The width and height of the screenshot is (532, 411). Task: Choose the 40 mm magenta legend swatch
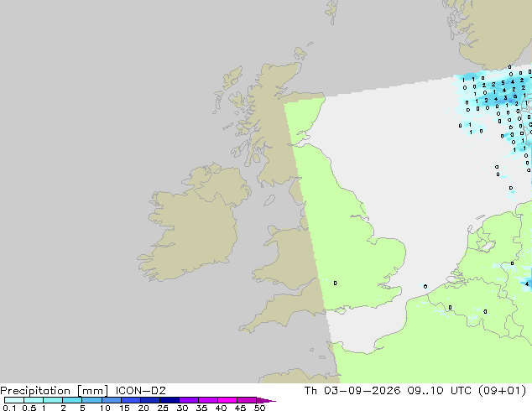[x=227, y=400]
